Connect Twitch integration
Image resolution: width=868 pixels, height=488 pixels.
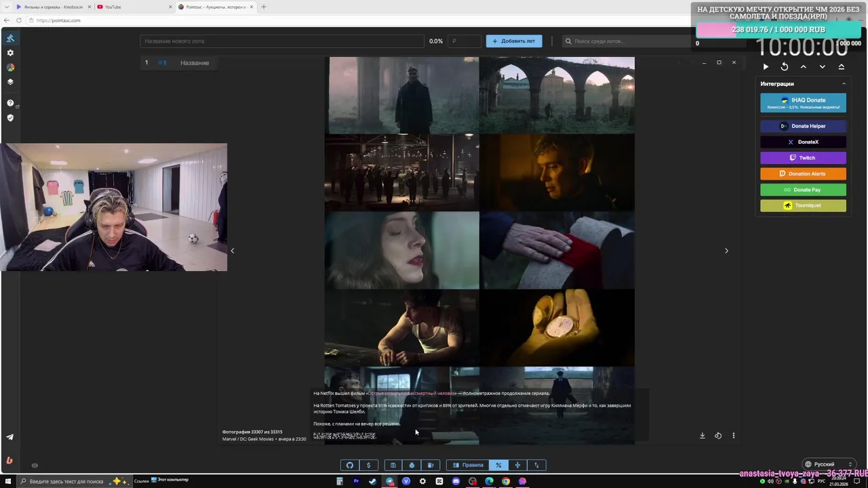tap(803, 158)
